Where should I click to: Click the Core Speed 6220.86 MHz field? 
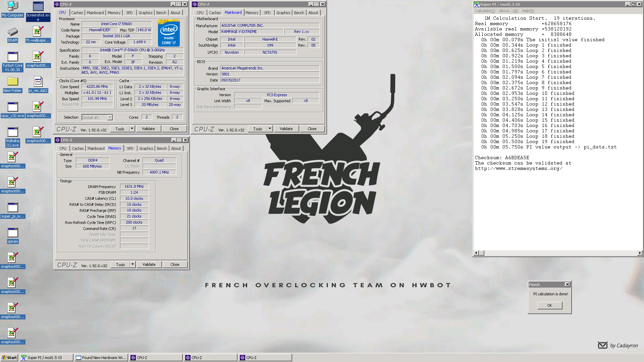pyautogui.click(x=97, y=86)
